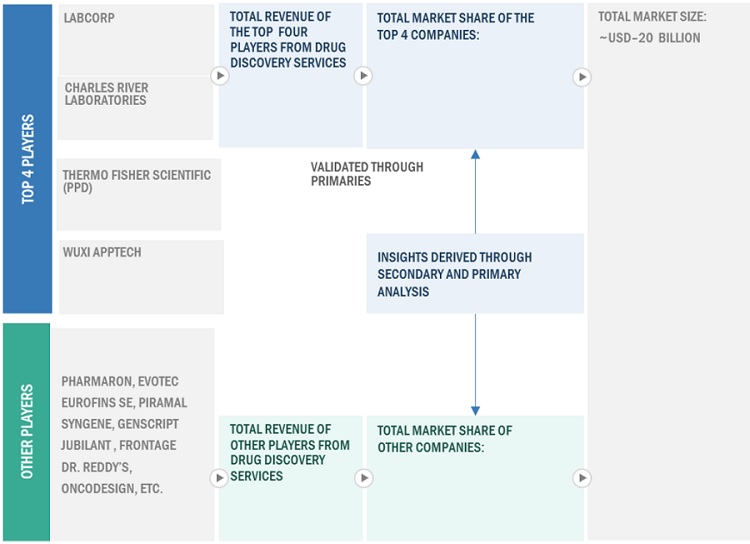Select Total Market Share of Top 4 box

pos(475,75)
